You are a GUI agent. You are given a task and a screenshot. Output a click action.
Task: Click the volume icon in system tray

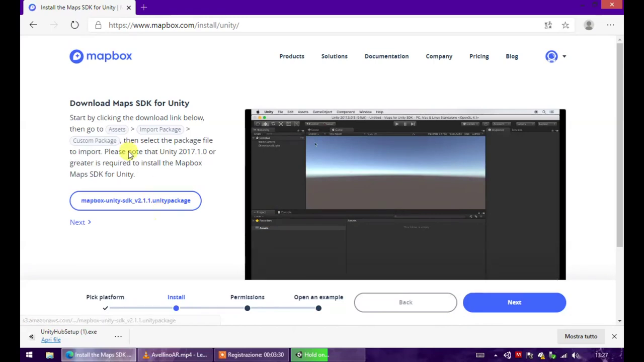tap(575, 355)
